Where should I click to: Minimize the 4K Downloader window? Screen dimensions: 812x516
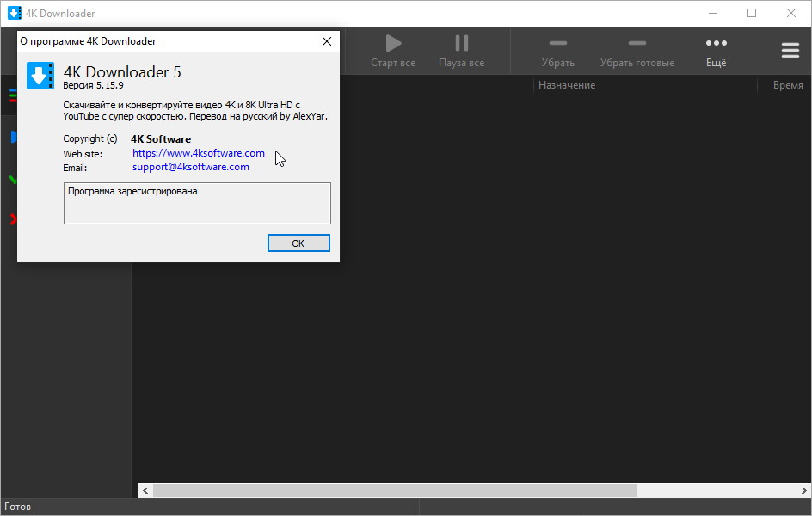pyautogui.click(x=713, y=13)
